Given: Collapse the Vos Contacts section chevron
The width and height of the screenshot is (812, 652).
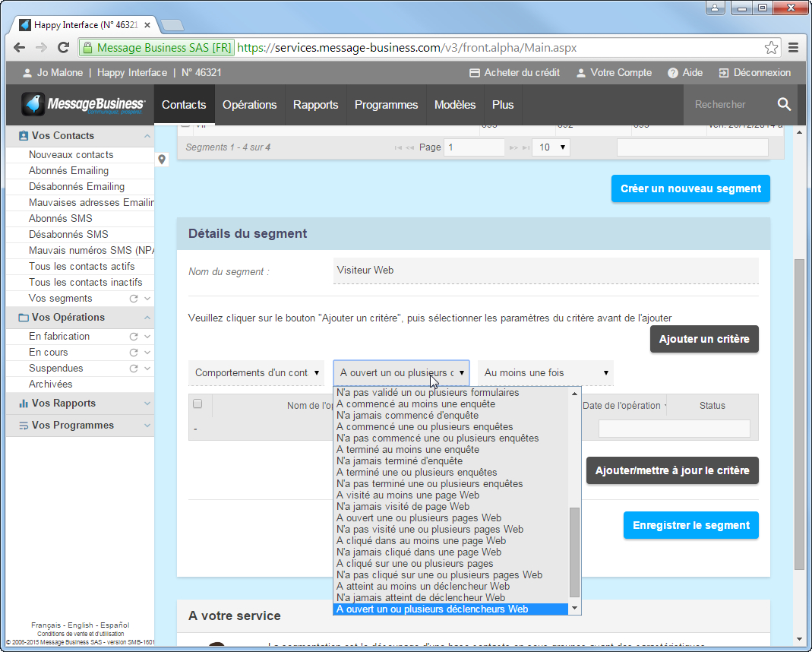Looking at the screenshot, I should click(x=149, y=135).
